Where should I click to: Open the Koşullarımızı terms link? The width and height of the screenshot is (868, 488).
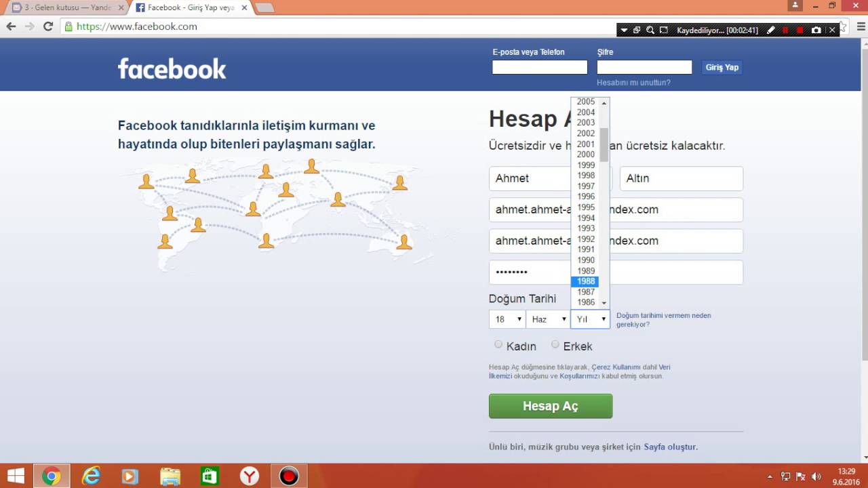(x=580, y=375)
